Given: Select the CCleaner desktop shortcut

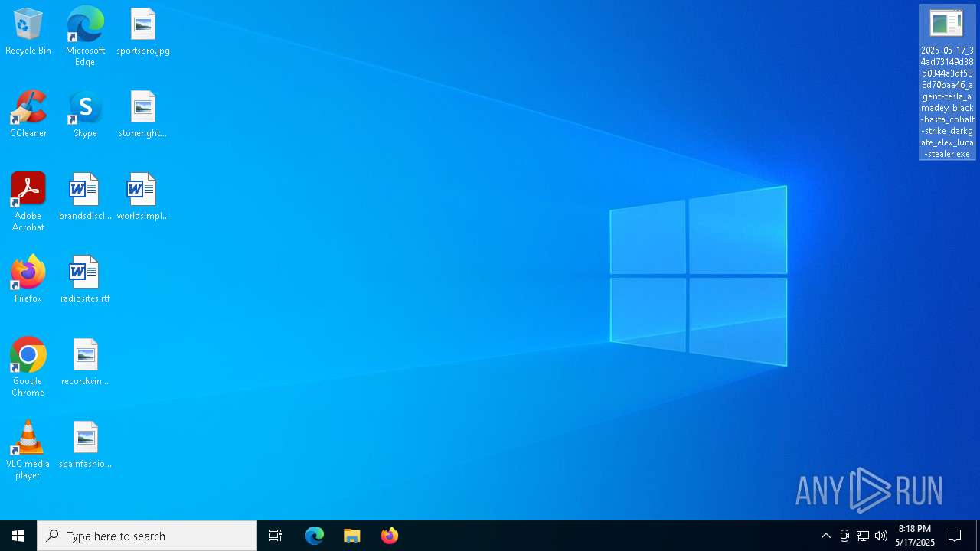Looking at the screenshot, I should [x=28, y=115].
